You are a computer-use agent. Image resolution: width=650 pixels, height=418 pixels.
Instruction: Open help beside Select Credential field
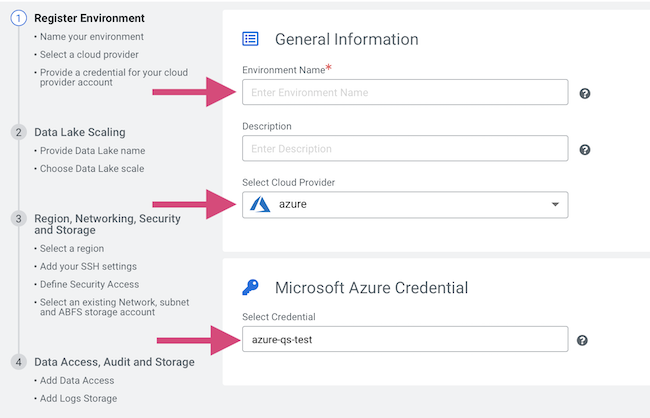[582, 340]
